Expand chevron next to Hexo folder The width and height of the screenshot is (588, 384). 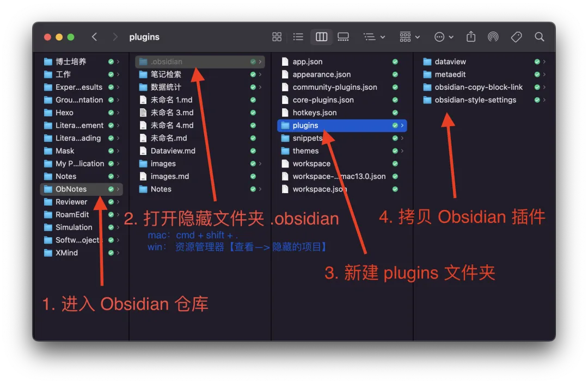(118, 113)
